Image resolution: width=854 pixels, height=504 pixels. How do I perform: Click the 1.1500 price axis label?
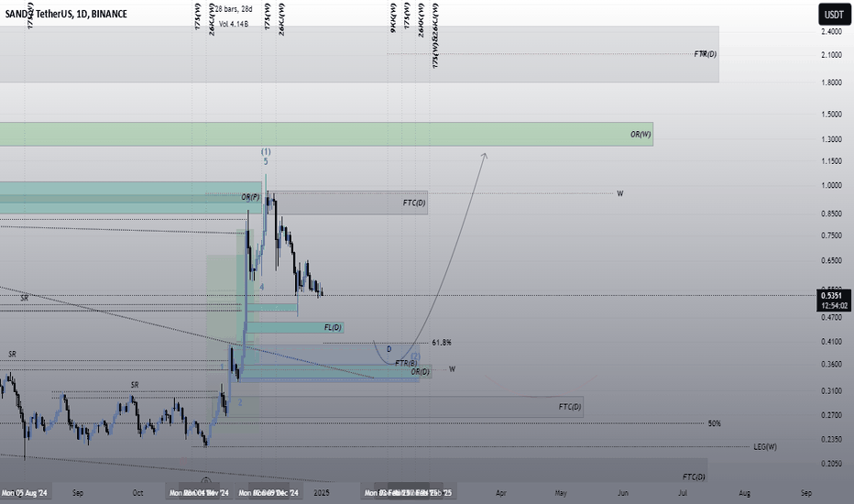(x=831, y=161)
